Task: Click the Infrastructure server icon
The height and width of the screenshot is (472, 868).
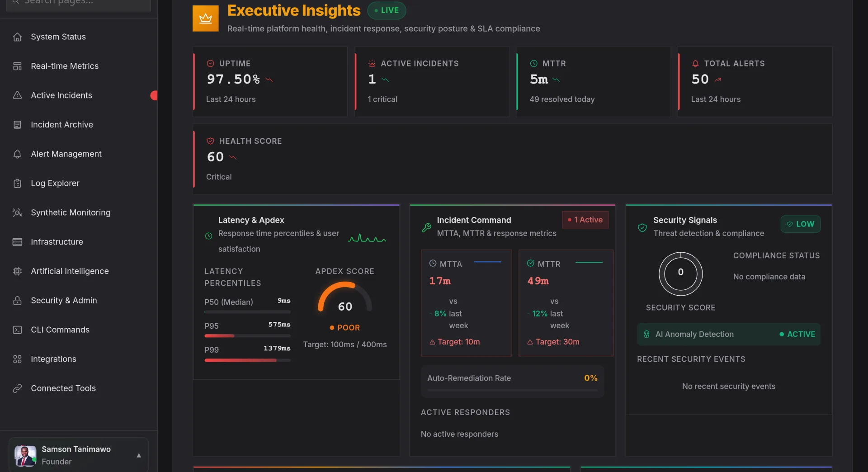Action: point(17,242)
